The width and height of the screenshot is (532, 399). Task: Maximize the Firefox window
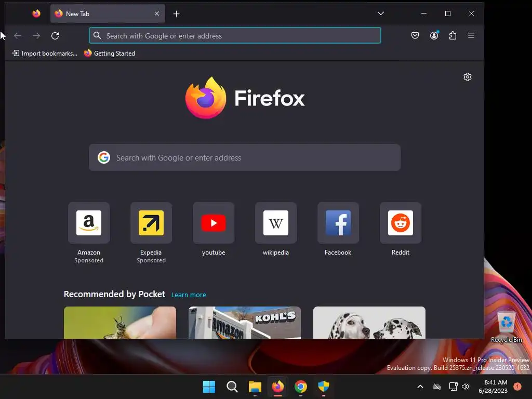pos(448,14)
